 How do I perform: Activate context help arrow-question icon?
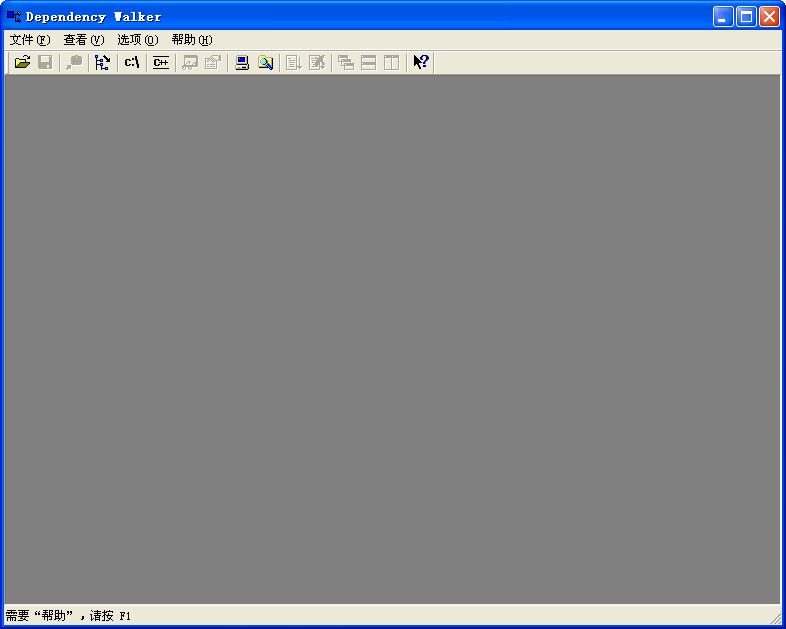(x=421, y=63)
